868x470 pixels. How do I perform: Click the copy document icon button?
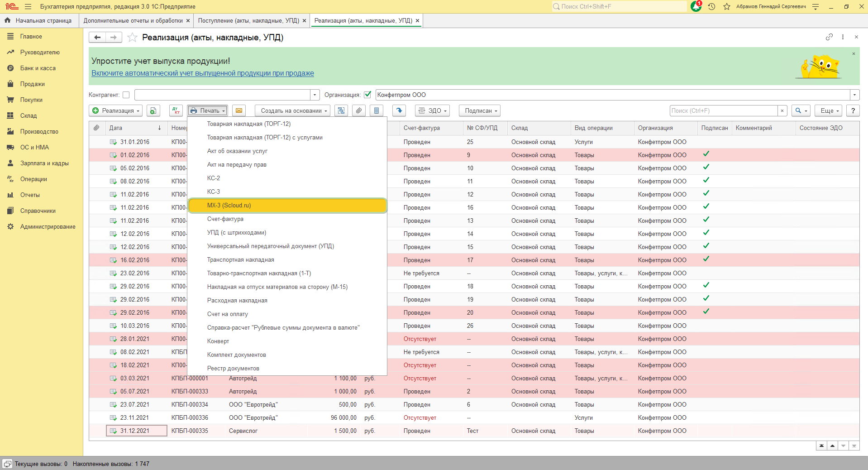pyautogui.click(x=153, y=110)
